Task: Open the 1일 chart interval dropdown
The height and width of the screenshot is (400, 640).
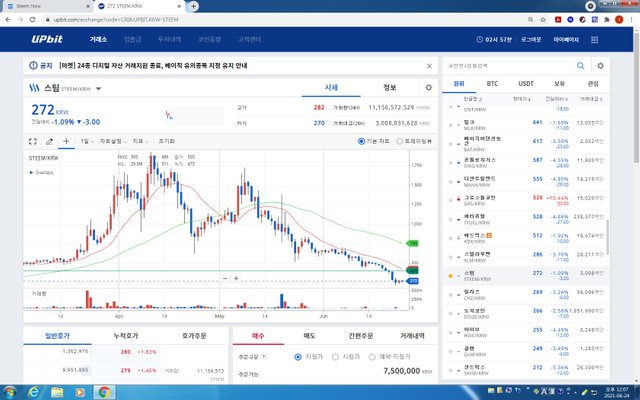Action: pyautogui.click(x=87, y=141)
